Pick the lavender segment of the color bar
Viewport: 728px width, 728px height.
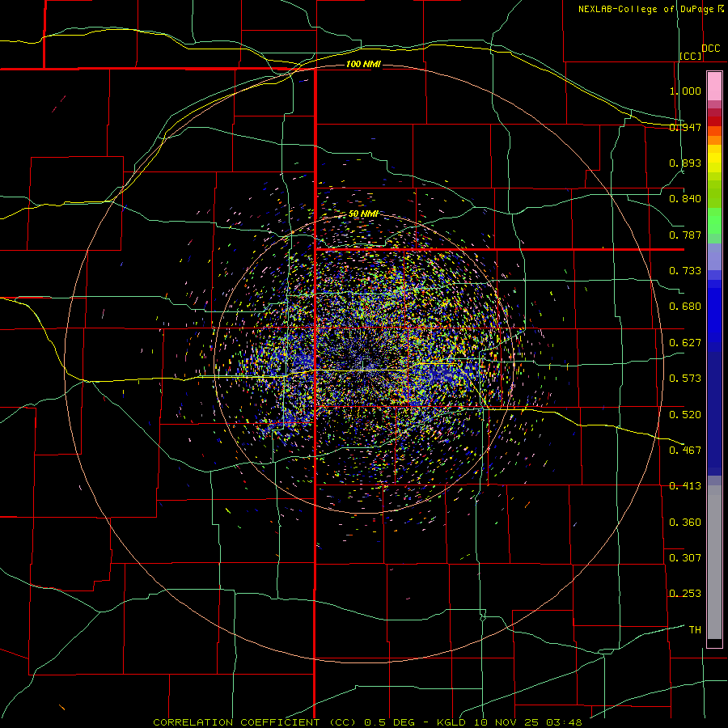(714, 256)
